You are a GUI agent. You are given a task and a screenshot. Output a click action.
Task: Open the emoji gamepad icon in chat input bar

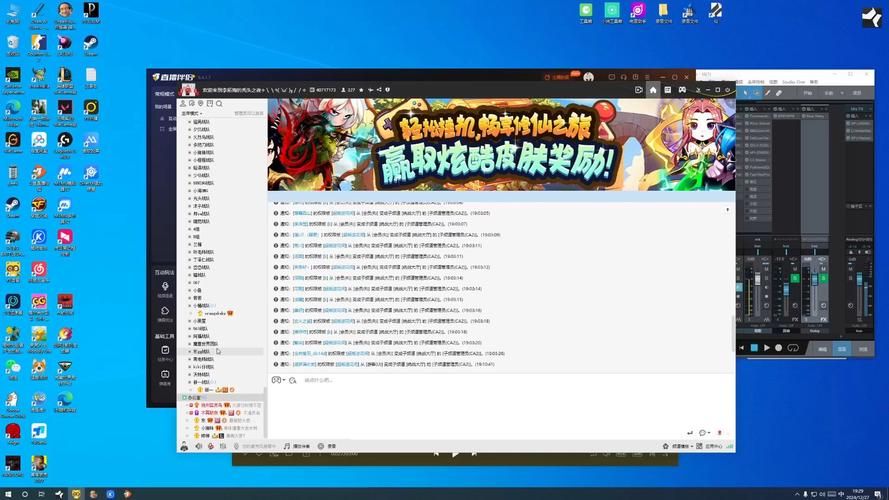pos(276,380)
